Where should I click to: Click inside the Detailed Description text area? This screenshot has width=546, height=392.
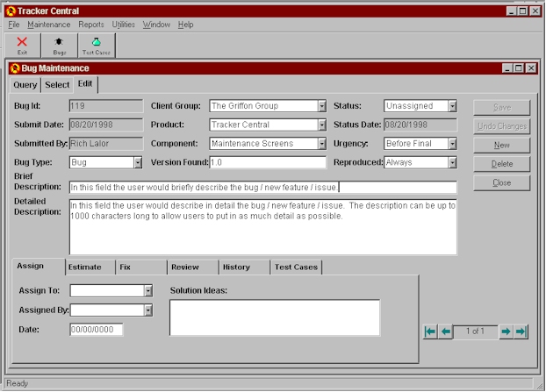(262, 227)
